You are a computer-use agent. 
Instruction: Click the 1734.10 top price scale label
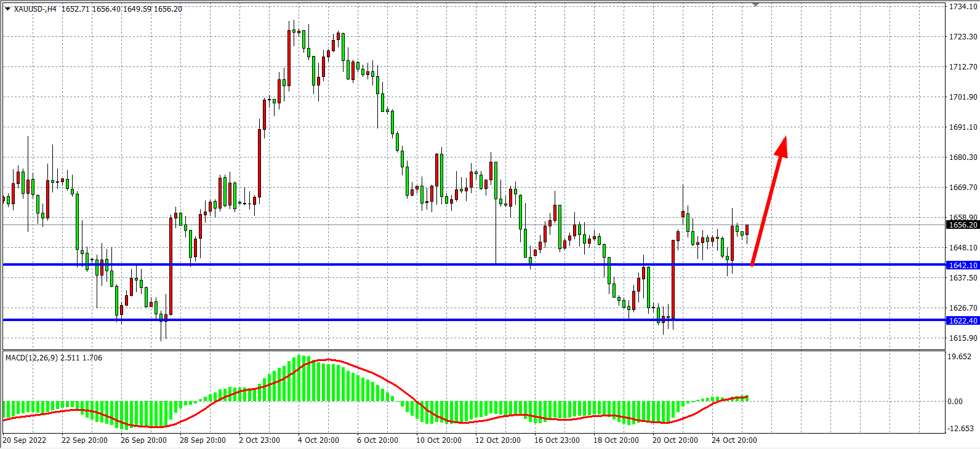pyautogui.click(x=963, y=7)
